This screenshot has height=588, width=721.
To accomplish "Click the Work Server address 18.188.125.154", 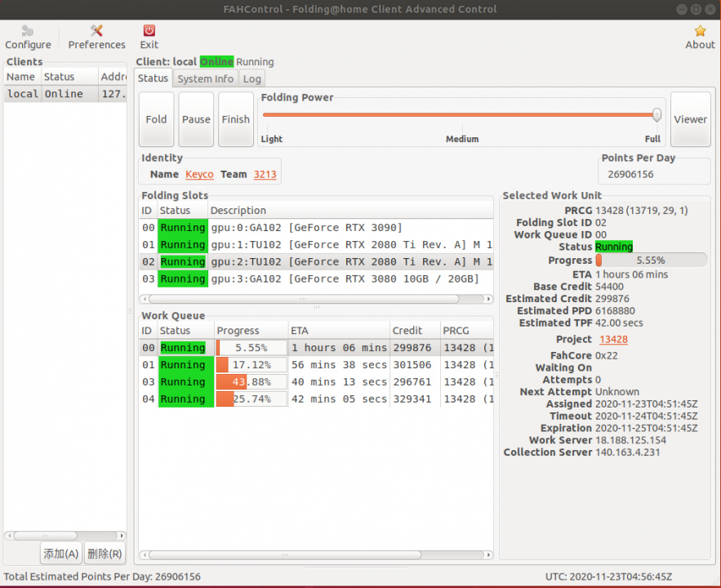I will coord(630,440).
